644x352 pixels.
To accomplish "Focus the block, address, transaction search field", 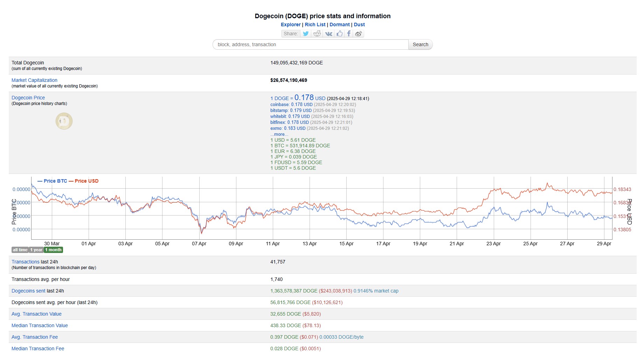I will pyautogui.click(x=310, y=44).
